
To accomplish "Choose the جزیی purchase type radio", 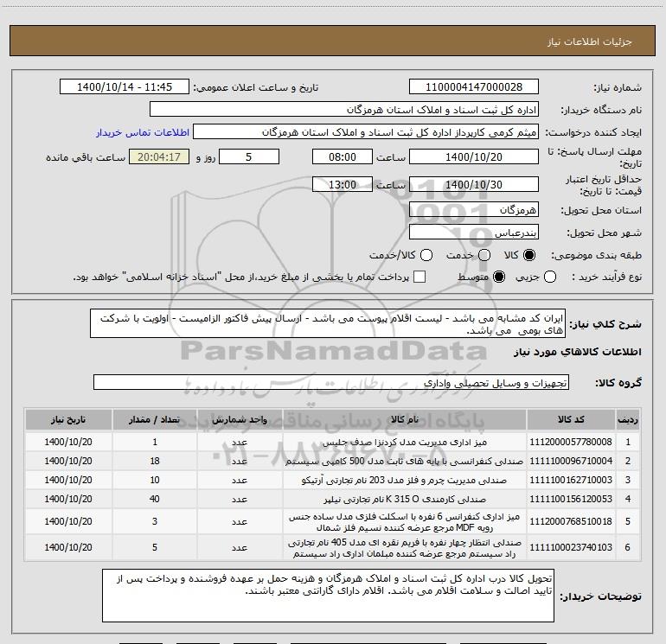I will tap(550, 277).
